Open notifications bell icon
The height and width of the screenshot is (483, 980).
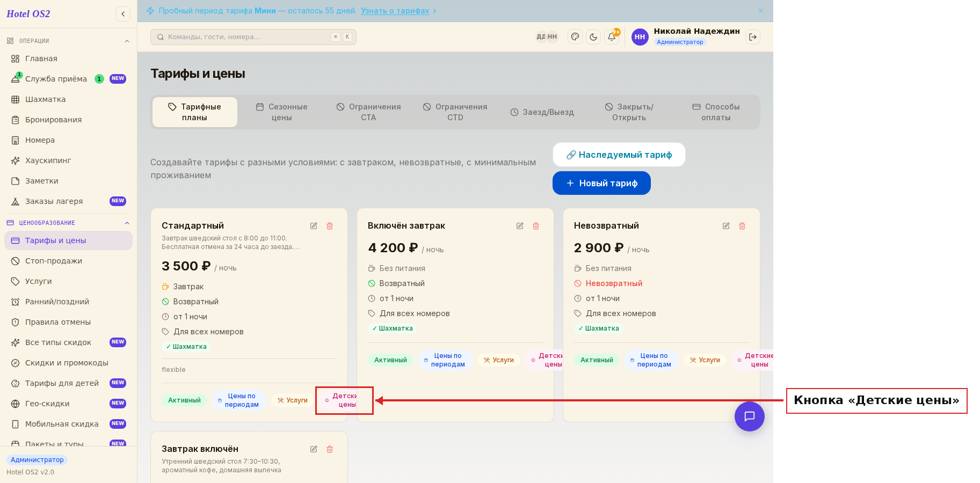(x=612, y=37)
